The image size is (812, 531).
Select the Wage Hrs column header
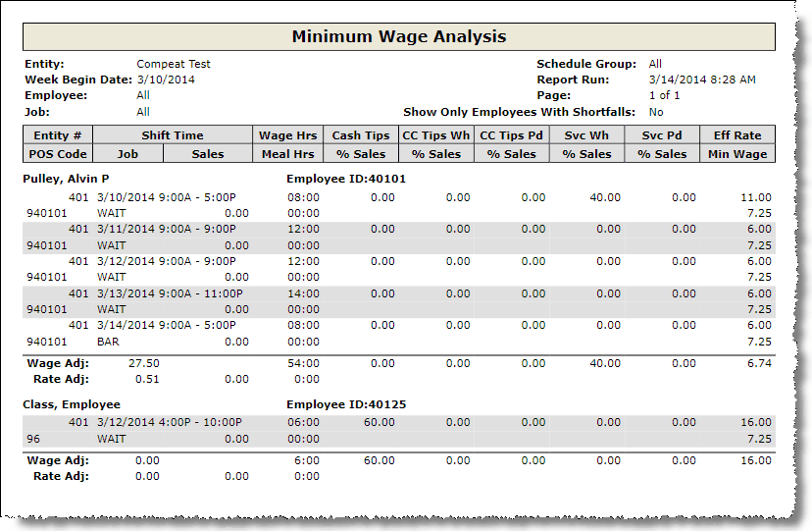tap(286, 135)
